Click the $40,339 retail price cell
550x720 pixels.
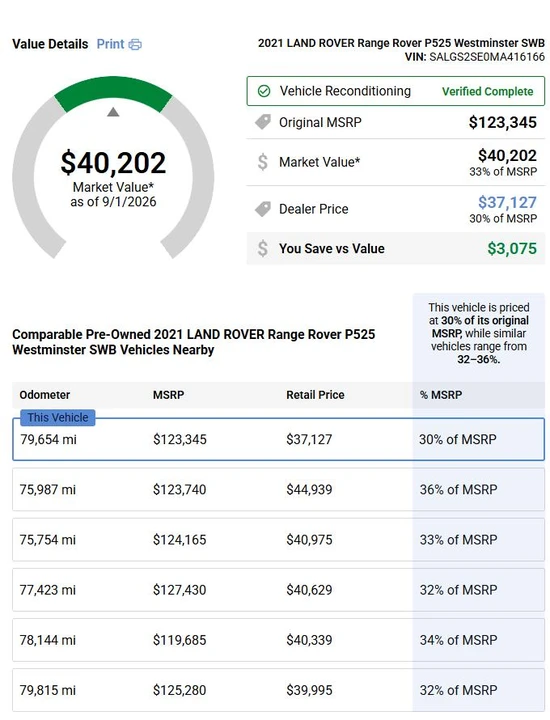coord(309,640)
